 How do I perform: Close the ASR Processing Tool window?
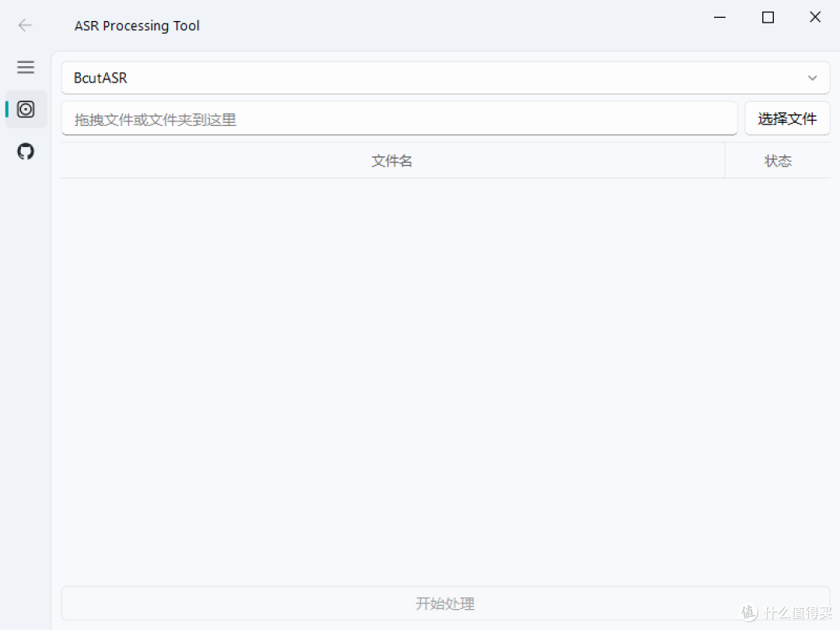coord(815,18)
